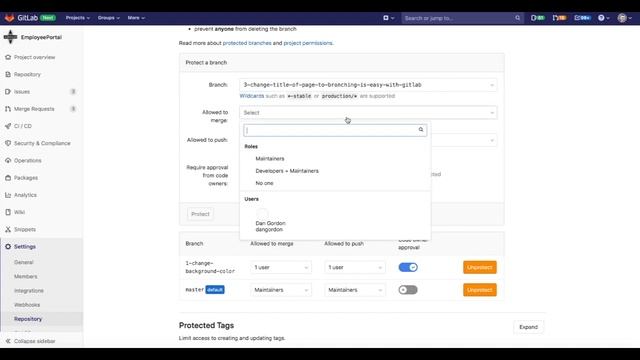Open the issues counter icon in the top bar

[538, 18]
